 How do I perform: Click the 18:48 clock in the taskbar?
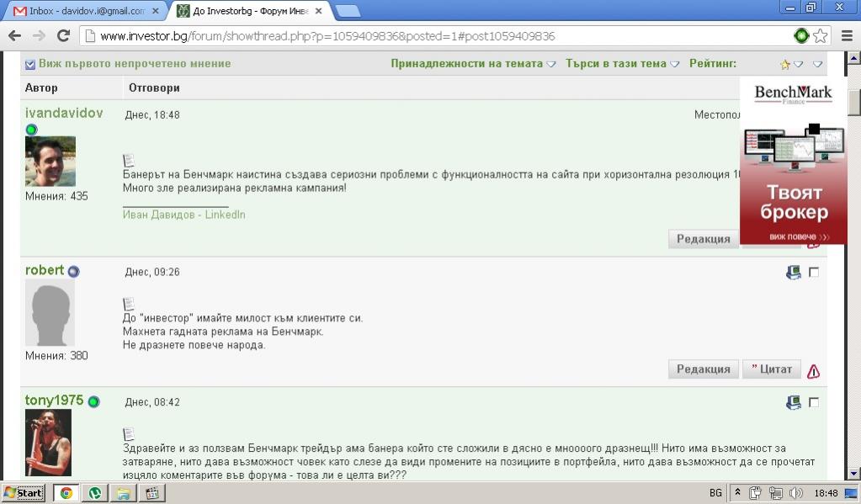[826, 493]
